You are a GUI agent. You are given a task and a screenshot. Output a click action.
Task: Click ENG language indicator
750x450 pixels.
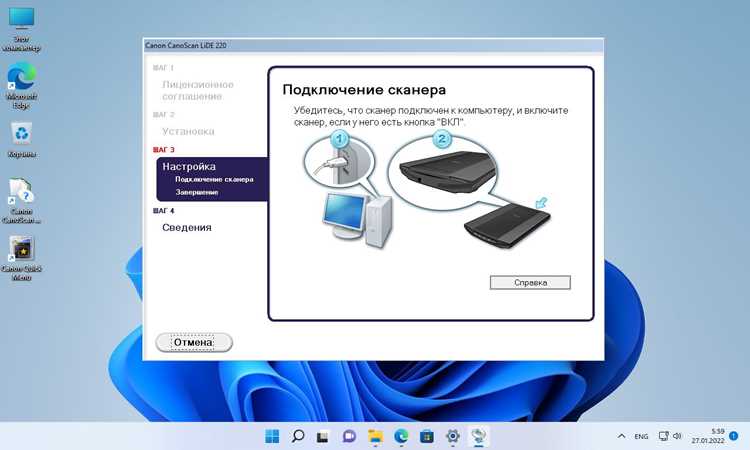(x=641, y=437)
